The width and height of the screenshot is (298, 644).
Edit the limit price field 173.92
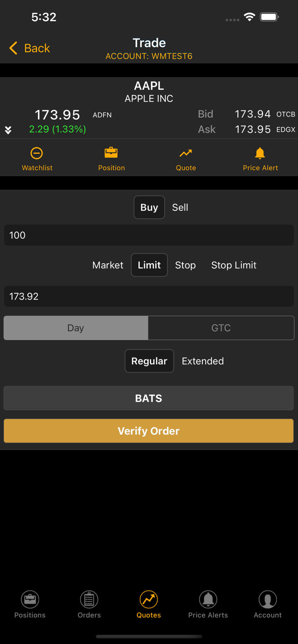(149, 296)
